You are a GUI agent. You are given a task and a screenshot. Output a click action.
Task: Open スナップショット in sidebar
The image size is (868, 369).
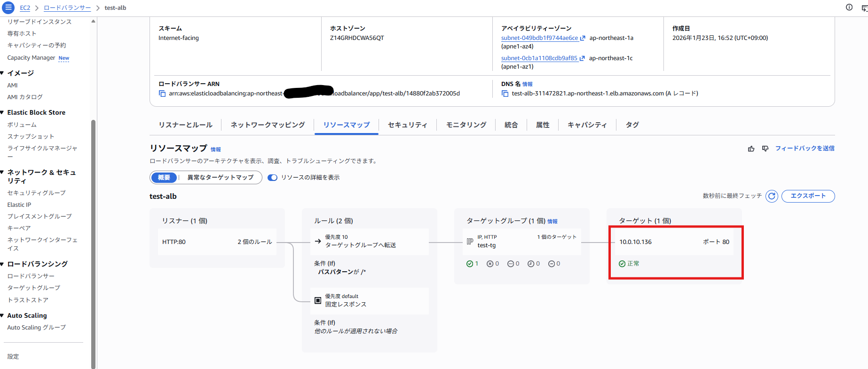(x=31, y=137)
